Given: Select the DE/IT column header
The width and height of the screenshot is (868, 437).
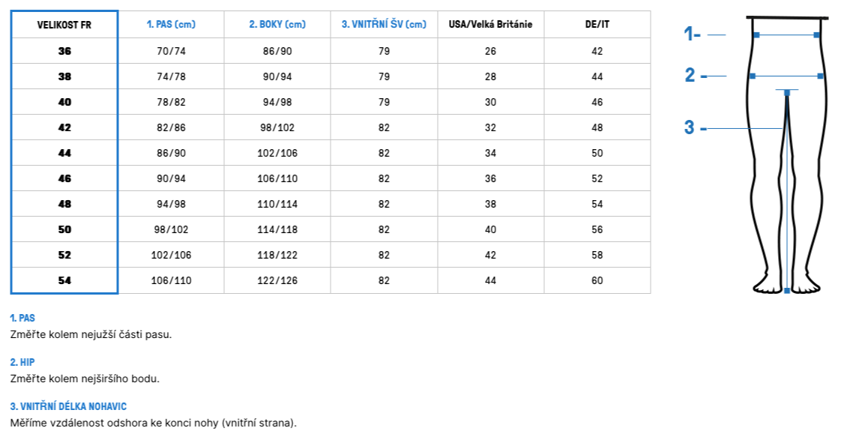Looking at the screenshot, I should click(x=597, y=25).
